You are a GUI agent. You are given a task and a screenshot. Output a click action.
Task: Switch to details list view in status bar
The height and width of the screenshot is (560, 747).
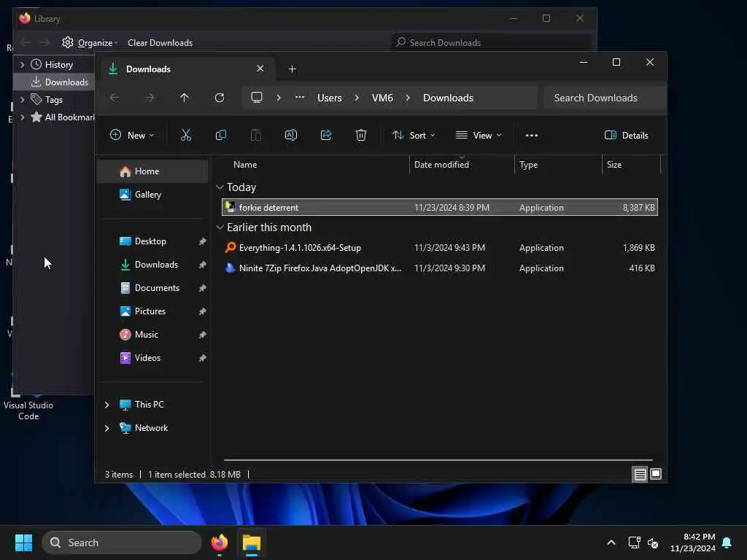[x=640, y=474]
